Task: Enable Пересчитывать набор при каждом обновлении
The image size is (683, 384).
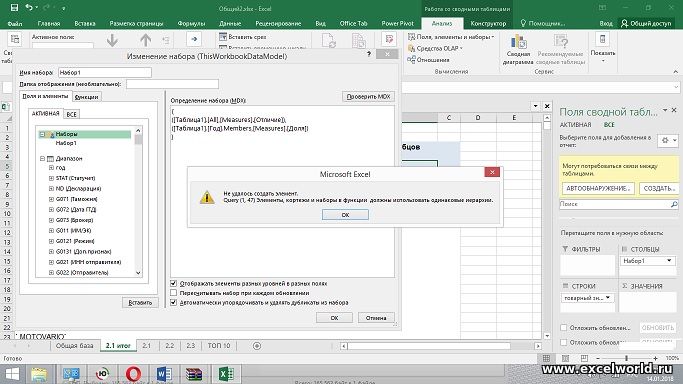Action: [173, 293]
